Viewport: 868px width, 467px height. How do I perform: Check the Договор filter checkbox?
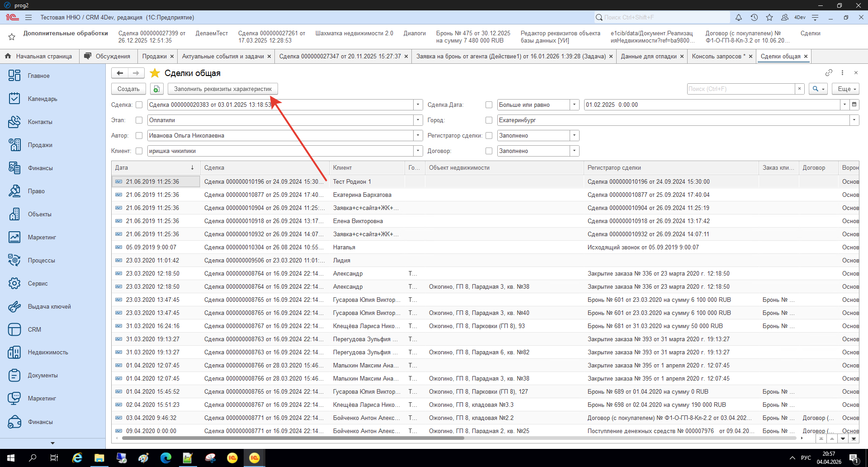coord(489,151)
